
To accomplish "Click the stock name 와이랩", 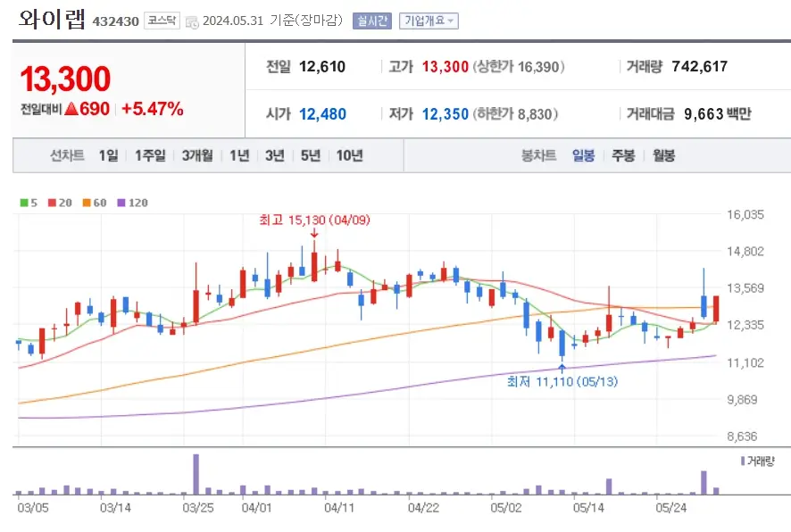I will tap(52, 19).
